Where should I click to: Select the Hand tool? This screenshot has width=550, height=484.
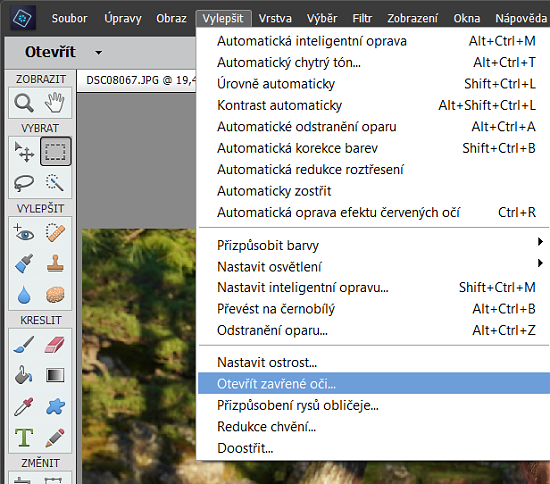pyautogui.click(x=55, y=103)
